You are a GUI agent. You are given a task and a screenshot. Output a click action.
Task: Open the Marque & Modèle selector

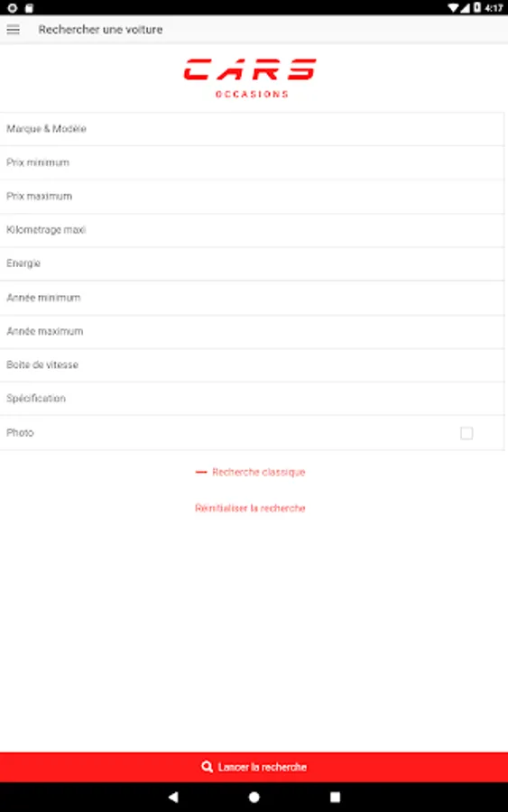[x=252, y=129]
